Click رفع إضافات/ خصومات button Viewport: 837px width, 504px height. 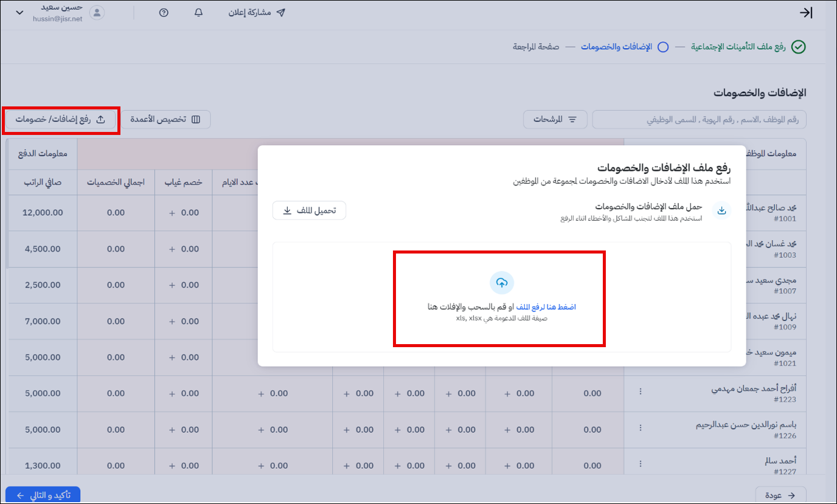(x=60, y=120)
